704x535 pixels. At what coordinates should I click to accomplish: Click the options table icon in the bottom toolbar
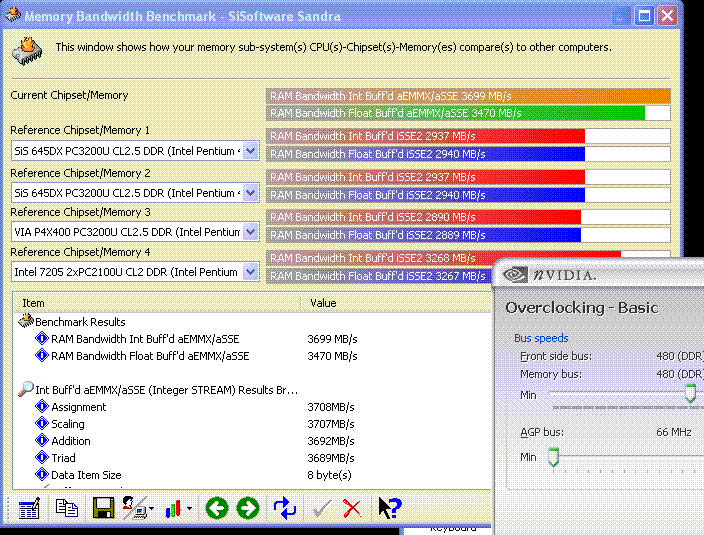pyautogui.click(x=29, y=508)
